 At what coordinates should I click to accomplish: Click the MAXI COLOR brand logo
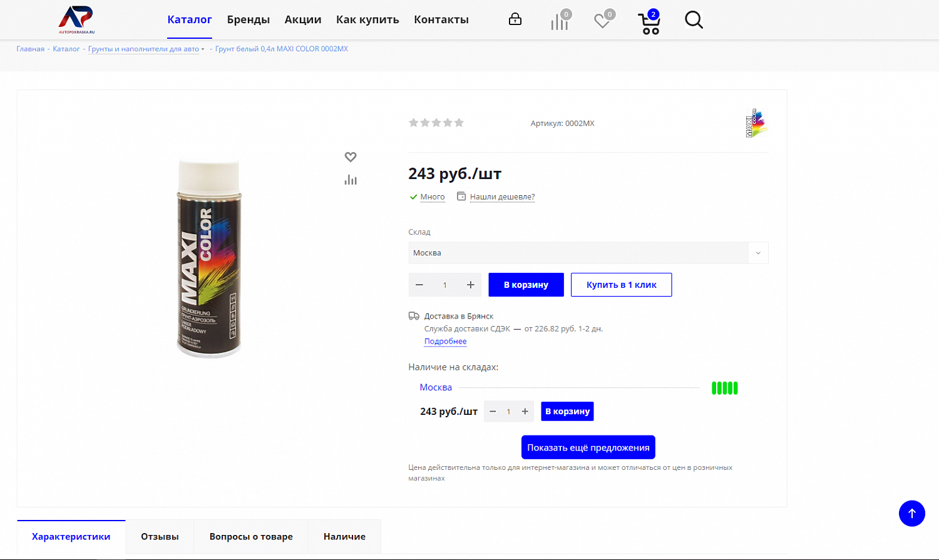click(x=756, y=123)
